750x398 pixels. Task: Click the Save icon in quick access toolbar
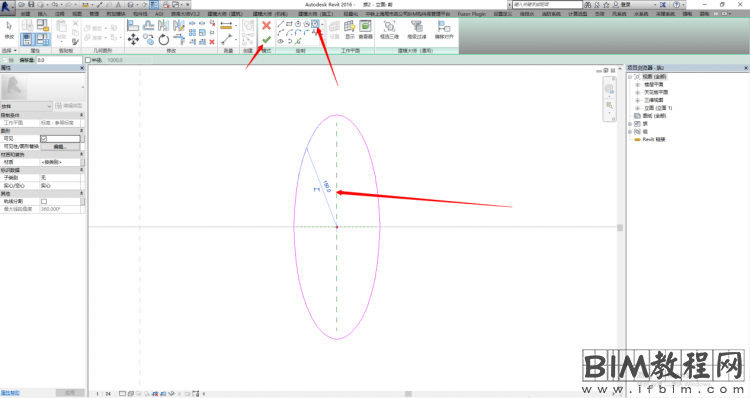pos(31,5)
